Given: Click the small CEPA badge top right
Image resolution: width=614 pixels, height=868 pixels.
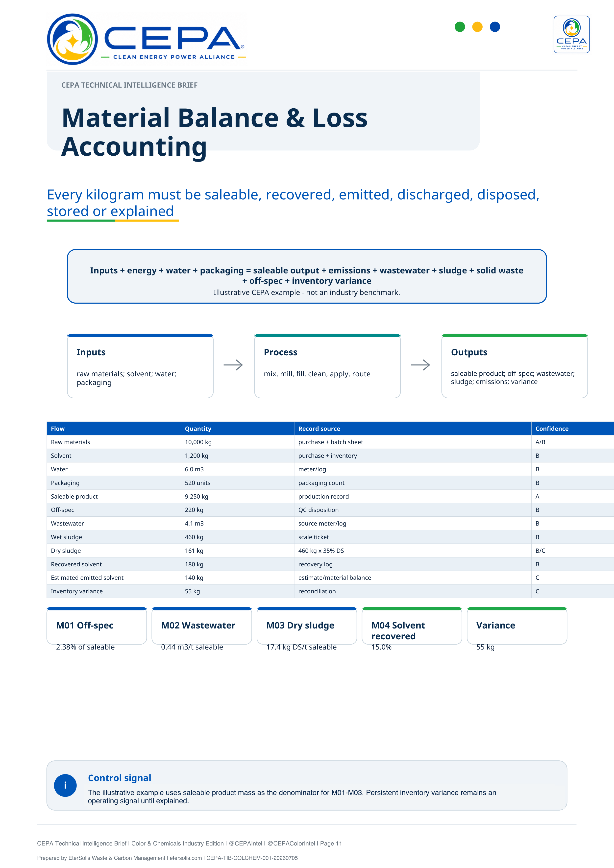Looking at the screenshot, I should click(x=571, y=34).
